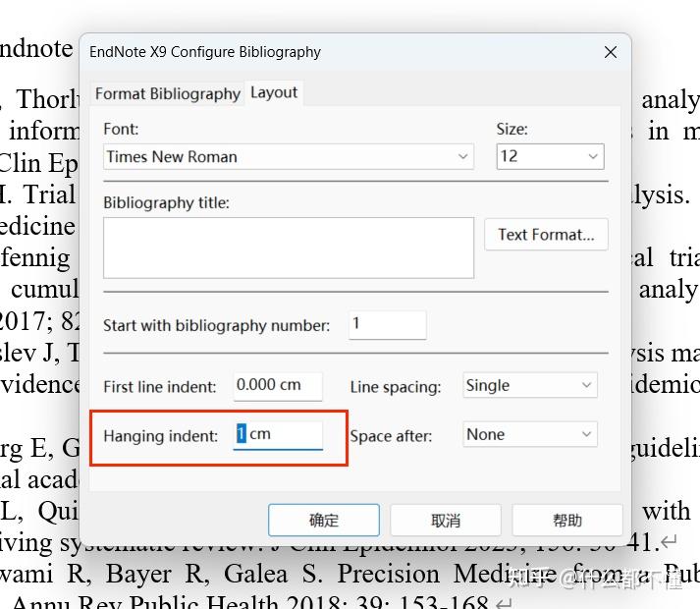Open the Size dropdown showing 12

tap(550, 156)
